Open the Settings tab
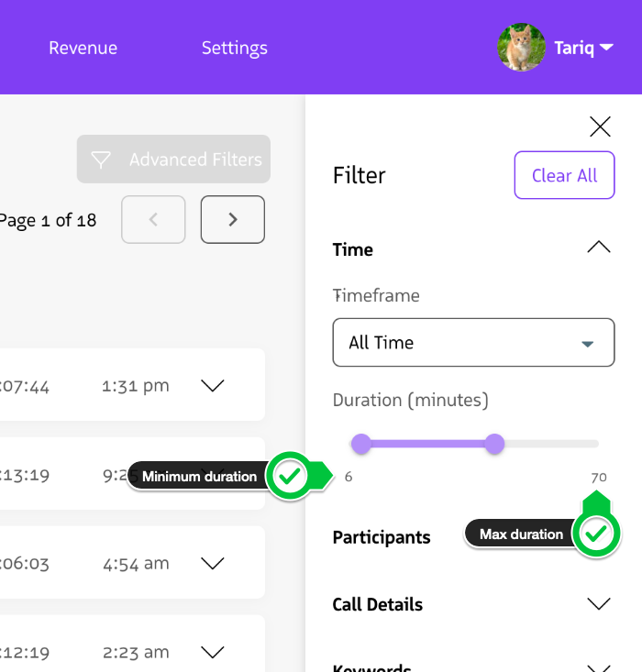The width and height of the screenshot is (642, 672). (x=235, y=49)
